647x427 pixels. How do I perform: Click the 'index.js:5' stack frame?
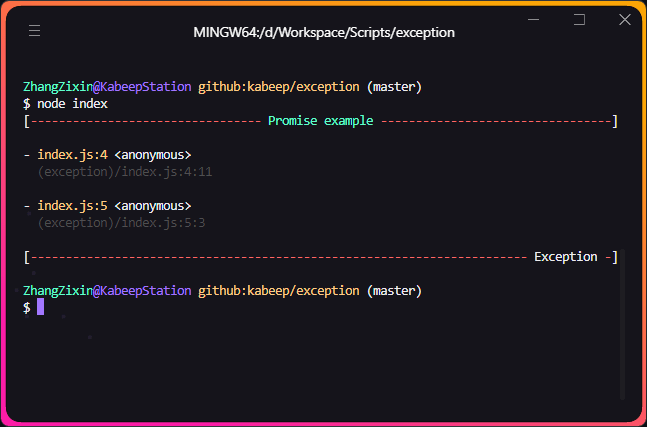tap(72, 206)
